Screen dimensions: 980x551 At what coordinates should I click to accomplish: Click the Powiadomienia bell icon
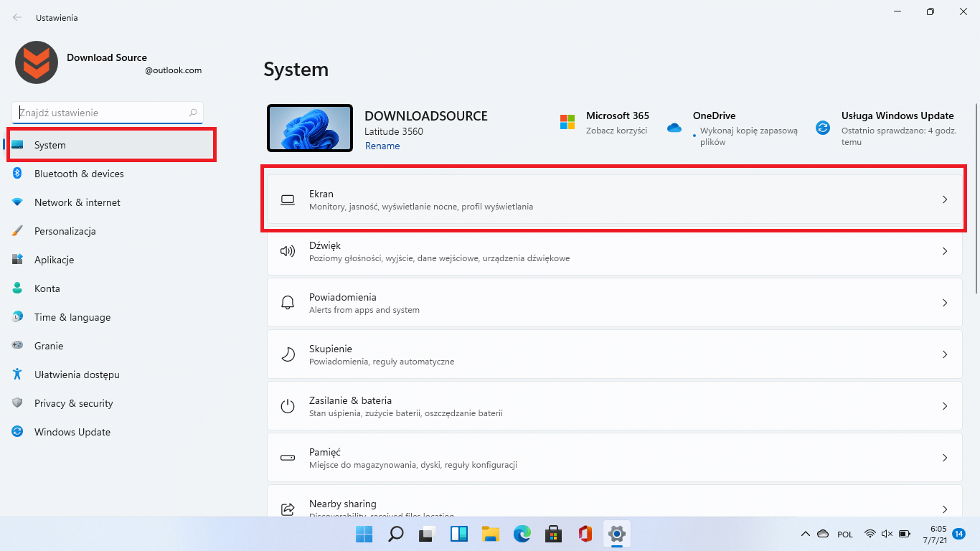tap(288, 303)
